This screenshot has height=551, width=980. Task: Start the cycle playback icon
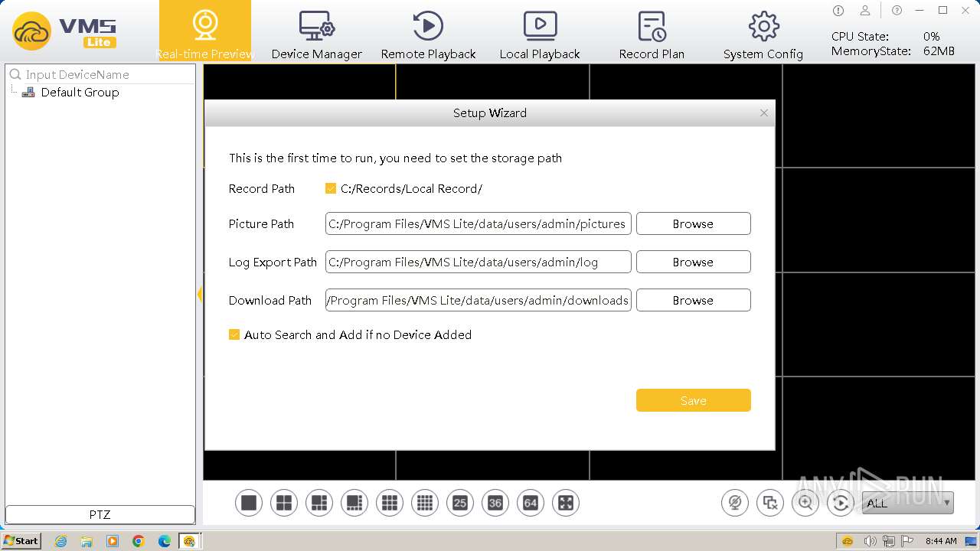coord(841,503)
